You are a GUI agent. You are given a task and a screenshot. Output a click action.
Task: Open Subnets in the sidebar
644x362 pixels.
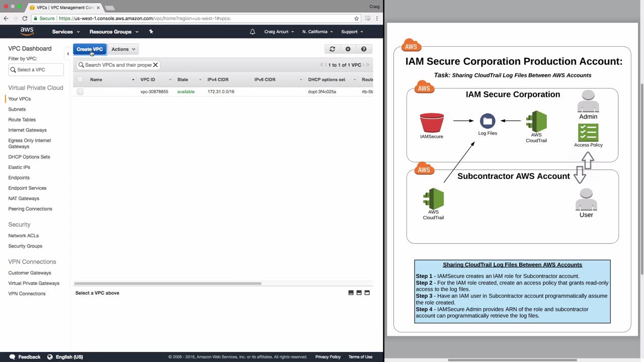pyautogui.click(x=17, y=109)
